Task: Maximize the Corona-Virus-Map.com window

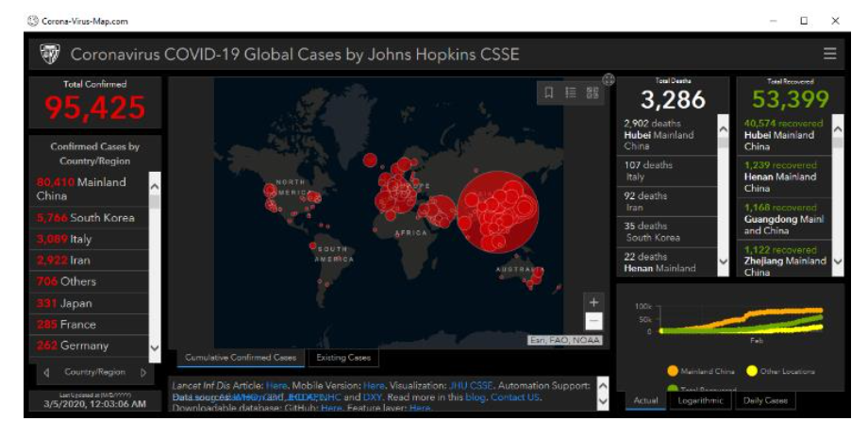Action: [x=804, y=21]
